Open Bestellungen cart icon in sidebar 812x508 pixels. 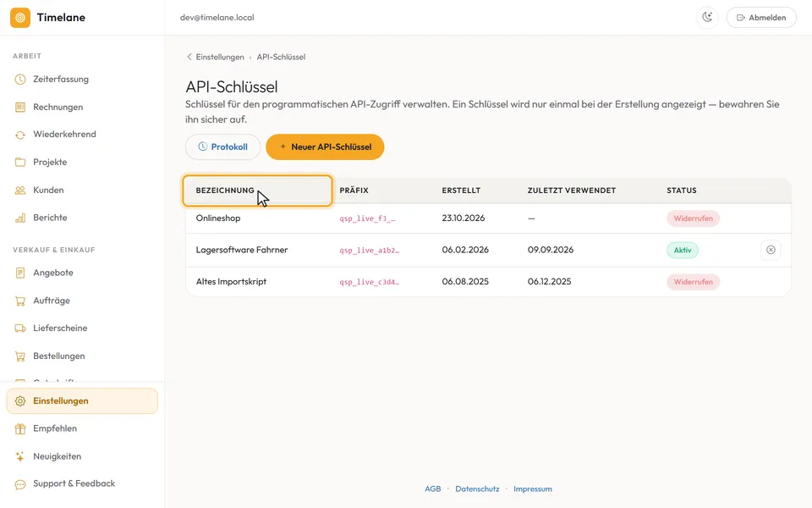20,356
